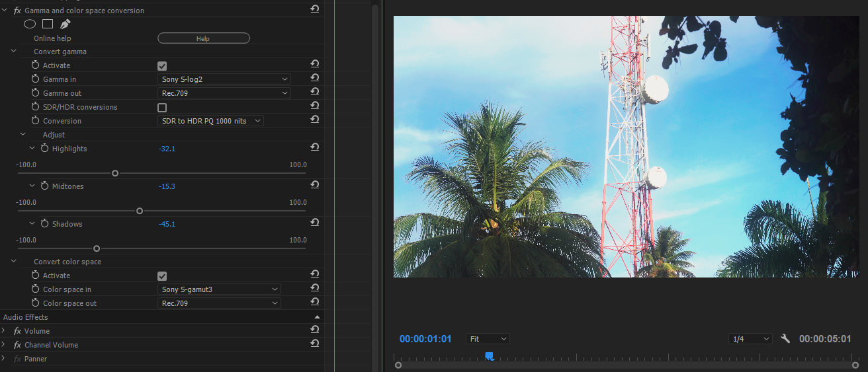Image resolution: width=868 pixels, height=372 pixels.
Task: Open the Gamma out Rec.709 dropdown
Action: [224, 93]
